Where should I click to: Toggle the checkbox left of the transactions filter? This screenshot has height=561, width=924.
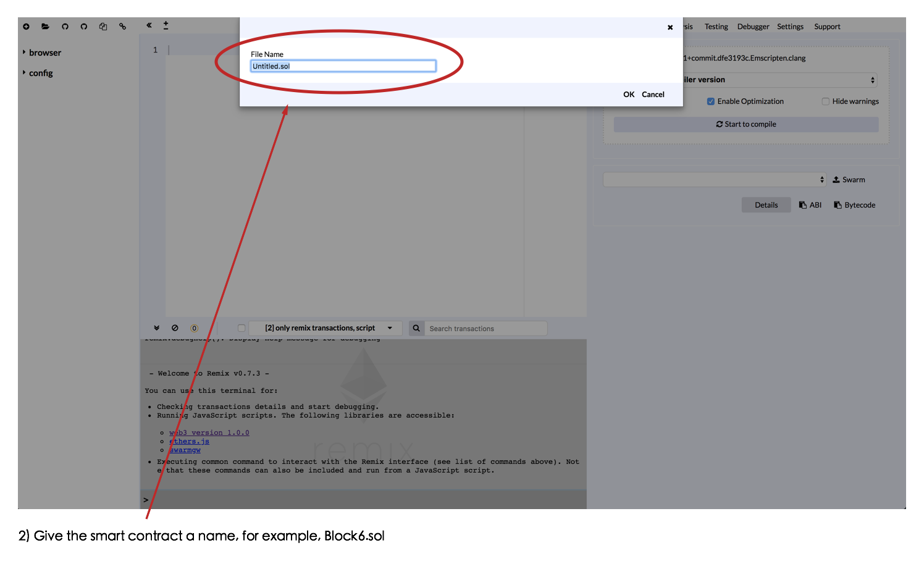(x=241, y=328)
